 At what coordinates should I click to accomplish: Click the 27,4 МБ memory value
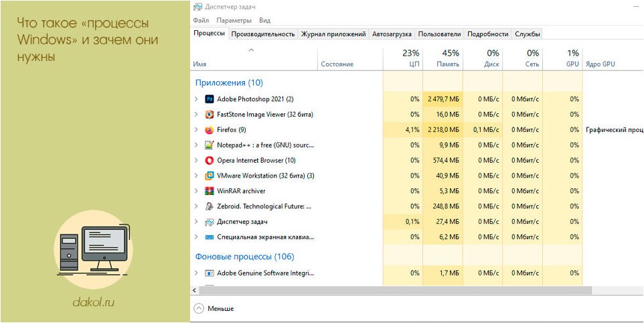448,222
